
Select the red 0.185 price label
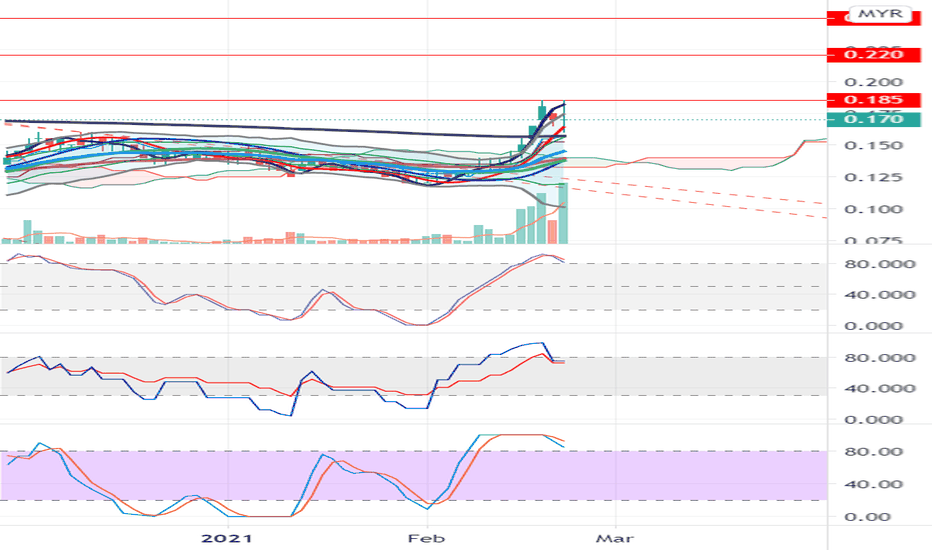click(x=874, y=100)
